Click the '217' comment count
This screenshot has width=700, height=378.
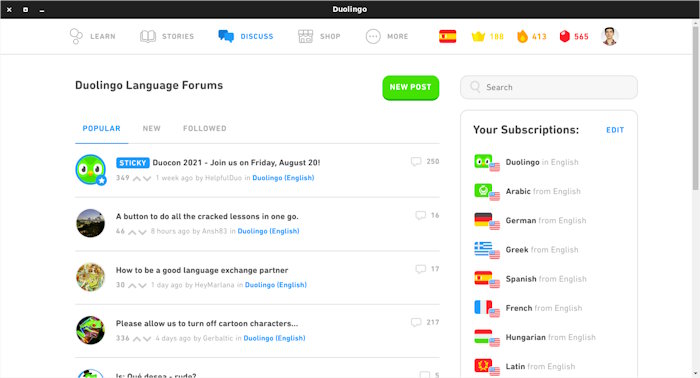433,322
